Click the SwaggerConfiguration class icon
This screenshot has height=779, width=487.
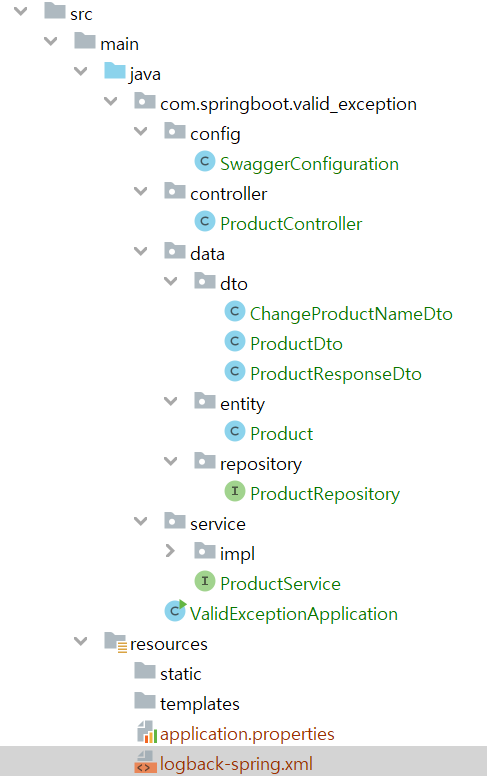click(x=204, y=162)
